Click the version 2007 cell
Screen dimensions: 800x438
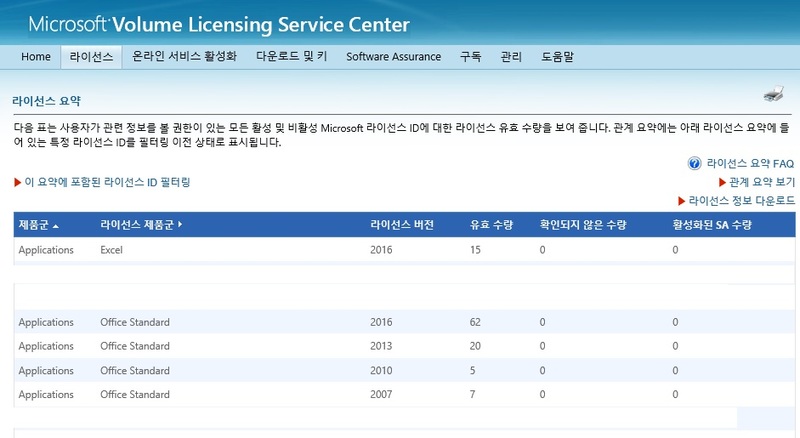point(381,395)
